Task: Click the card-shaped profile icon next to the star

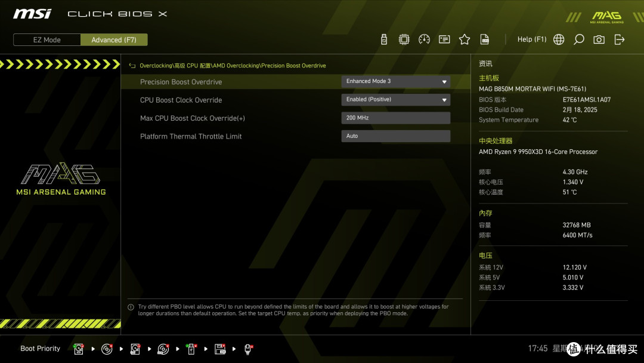Action: 444,39
